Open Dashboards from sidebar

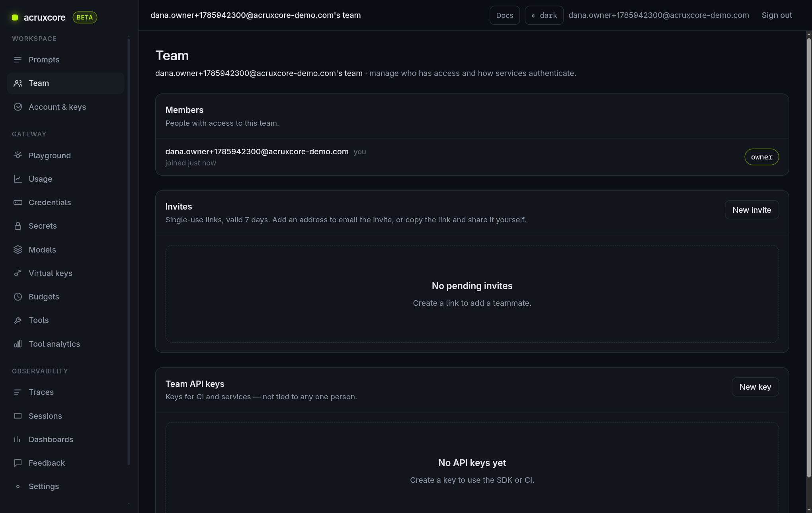pyautogui.click(x=66, y=439)
